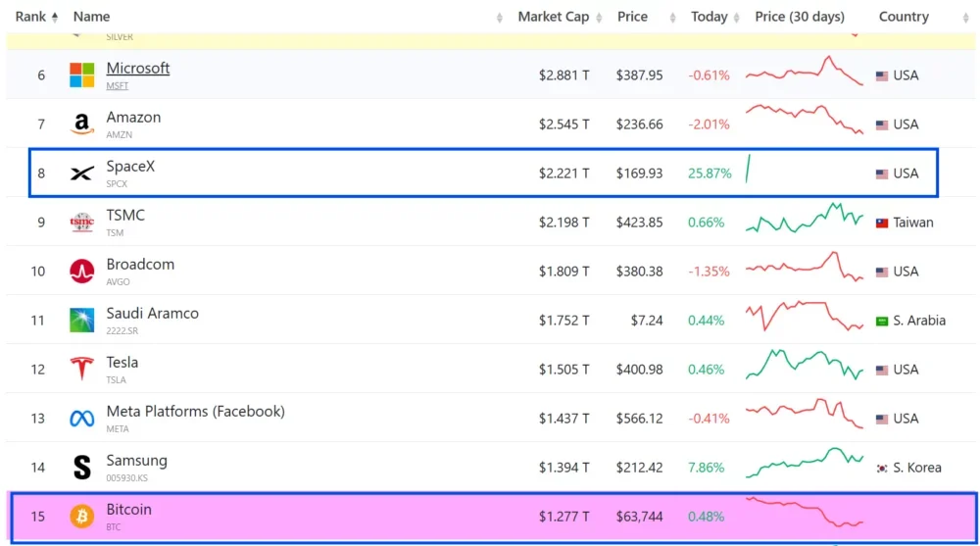980x546 pixels.
Task: Click the Saudi Arabia flag icon
Action: (882, 321)
